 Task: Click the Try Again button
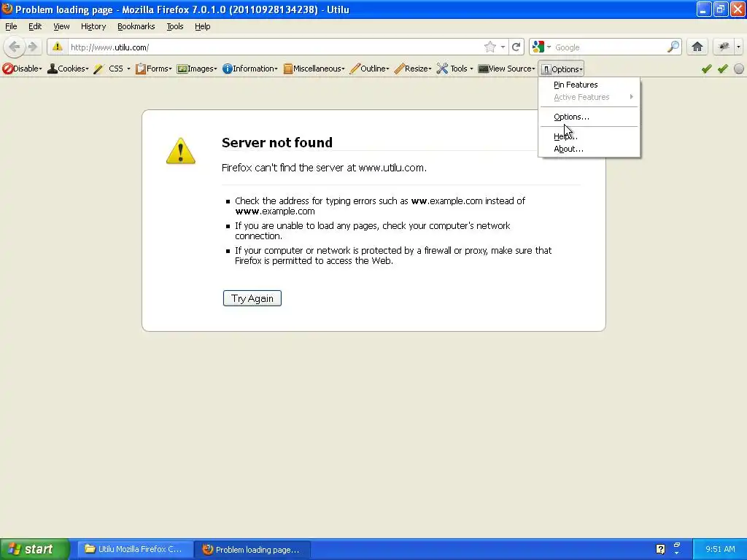pyautogui.click(x=252, y=298)
